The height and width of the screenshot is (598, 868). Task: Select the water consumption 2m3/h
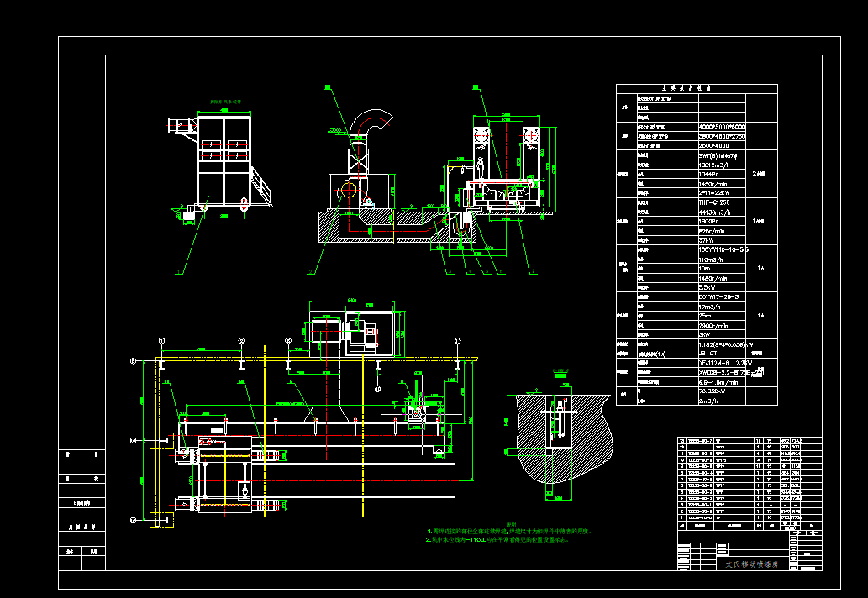[x=708, y=401]
